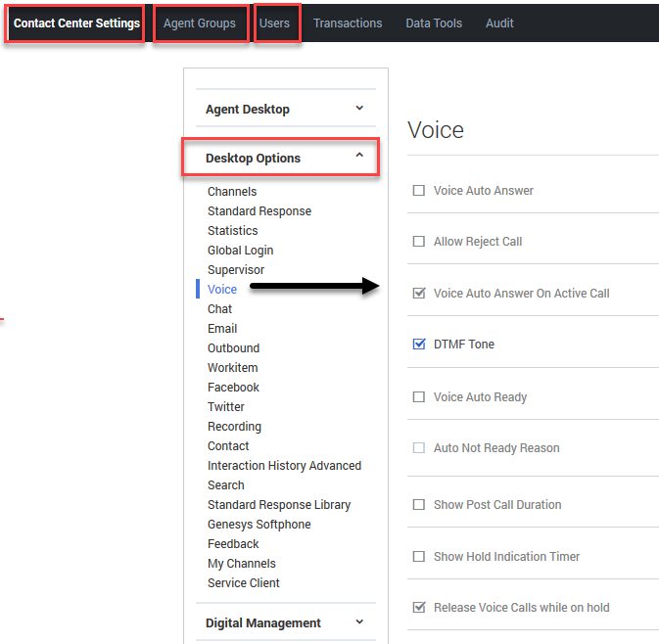659x644 pixels.
Task: Expand the Digital Management section
Action: [359, 622]
